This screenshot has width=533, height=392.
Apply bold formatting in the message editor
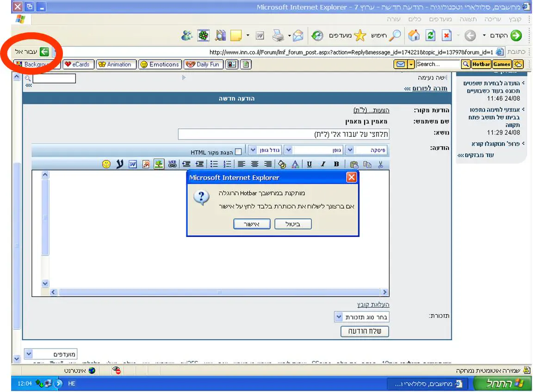(336, 164)
